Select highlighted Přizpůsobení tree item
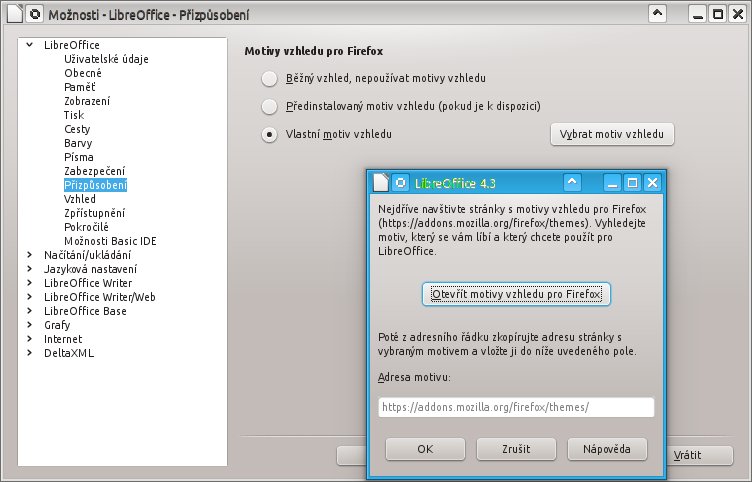 point(95,185)
